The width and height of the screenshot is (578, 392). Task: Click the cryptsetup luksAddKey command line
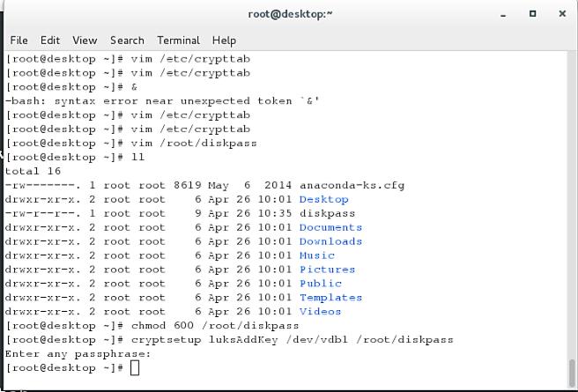(x=230, y=340)
